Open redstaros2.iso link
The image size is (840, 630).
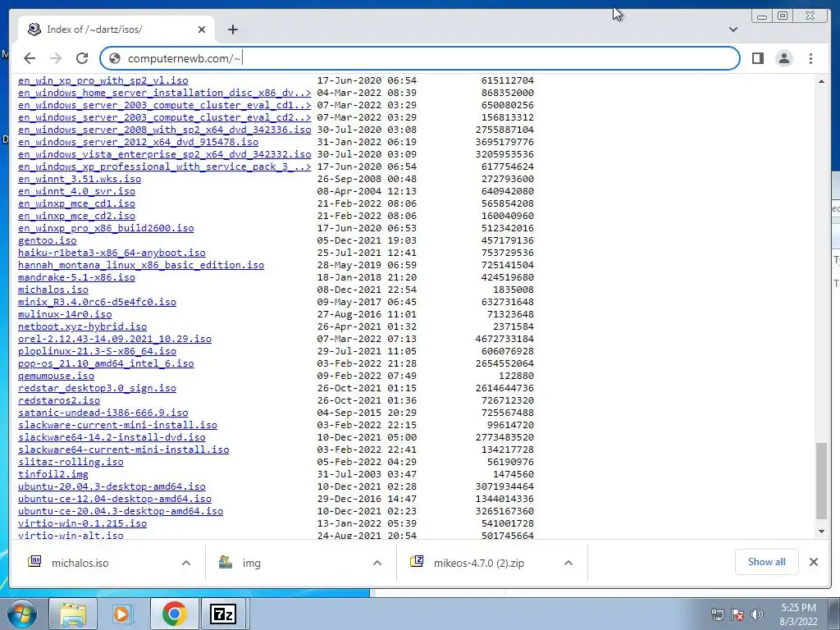[59, 400]
